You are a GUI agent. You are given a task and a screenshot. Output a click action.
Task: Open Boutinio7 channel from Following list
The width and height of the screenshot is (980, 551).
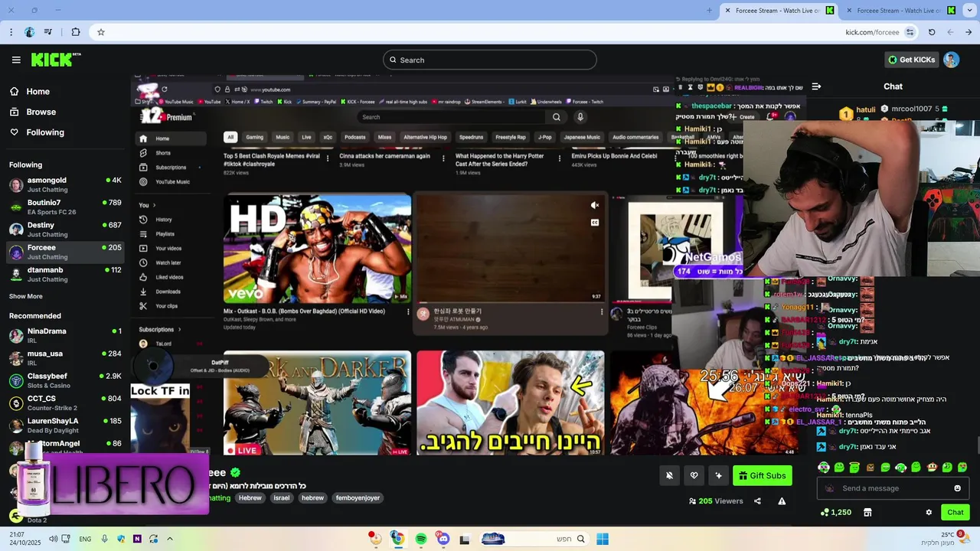coord(65,207)
